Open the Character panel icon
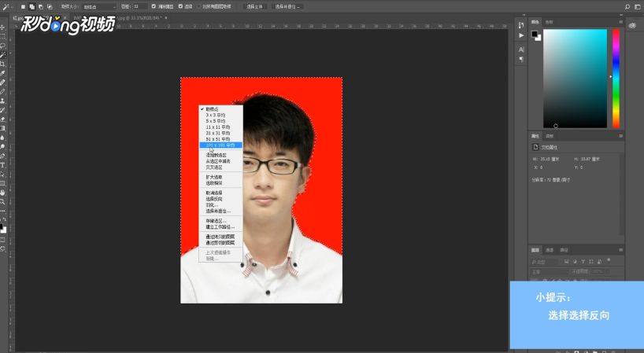The width and height of the screenshot is (644, 353). click(521, 50)
